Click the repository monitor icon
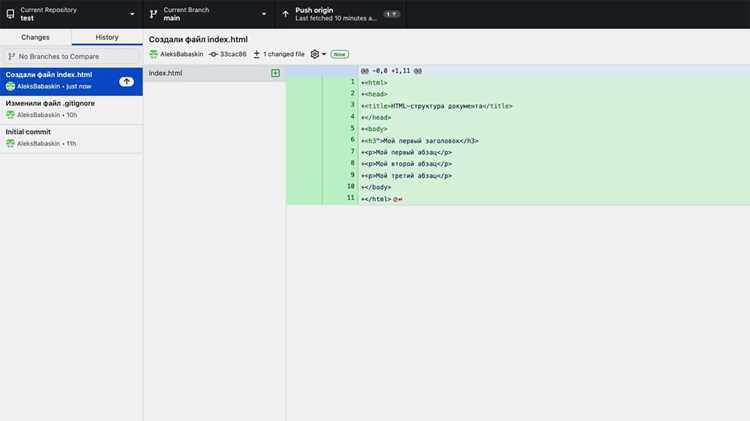The width and height of the screenshot is (750, 421). [11, 14]
